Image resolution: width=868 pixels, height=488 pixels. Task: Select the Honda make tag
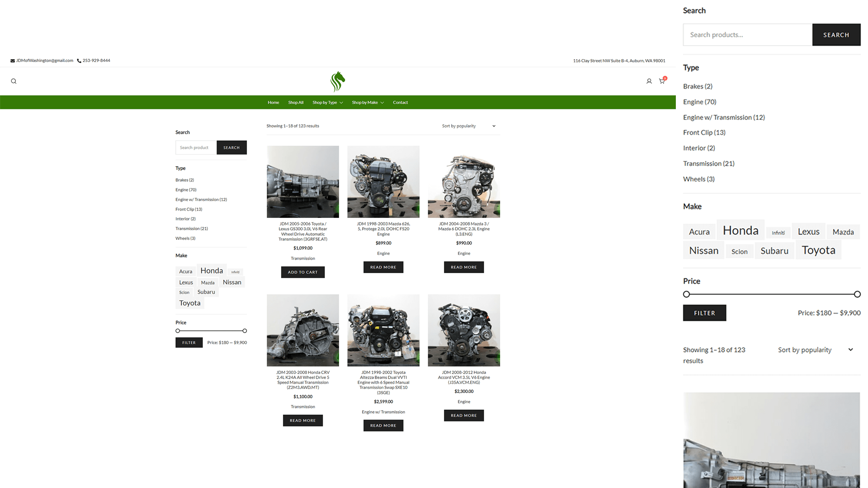[212, 271]
